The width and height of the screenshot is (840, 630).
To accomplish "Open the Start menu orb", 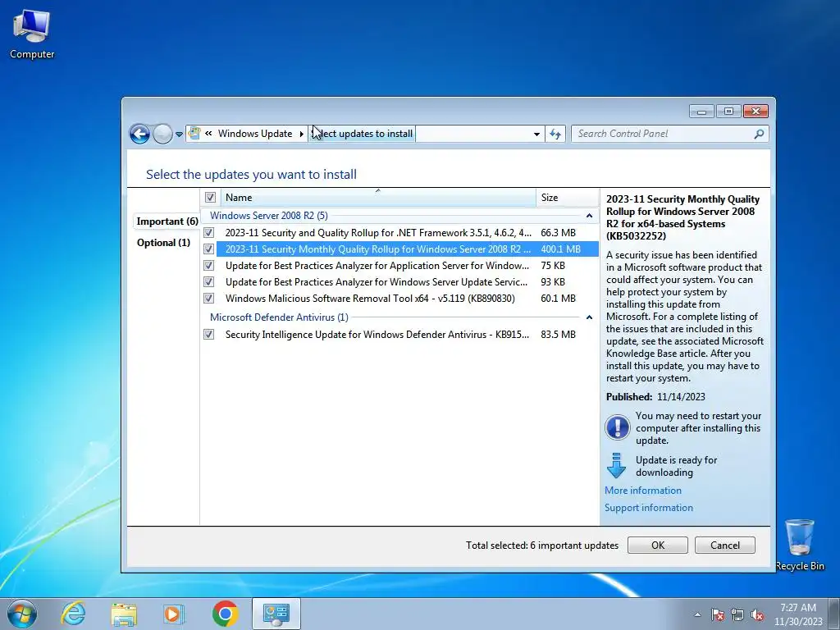I will coord(22,614).
